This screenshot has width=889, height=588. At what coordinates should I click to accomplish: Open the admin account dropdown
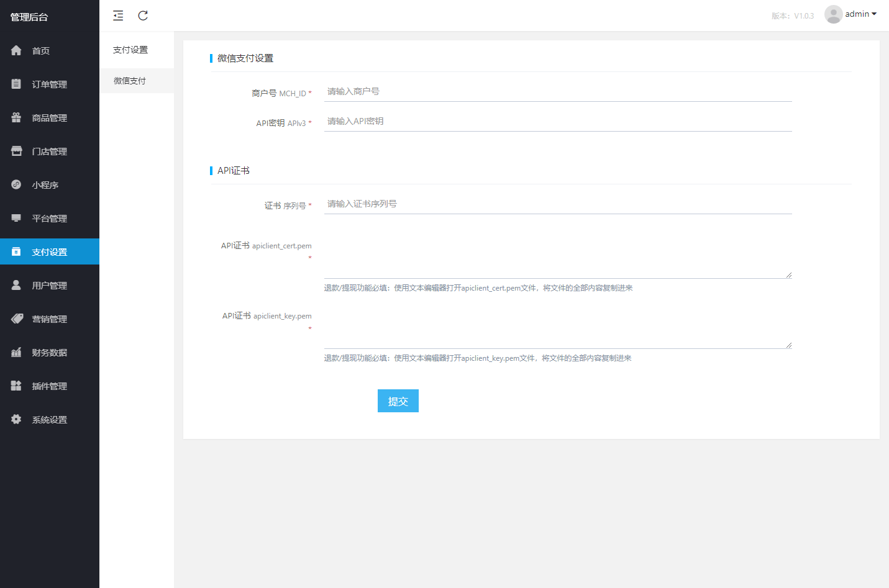(x=860, y=14)
